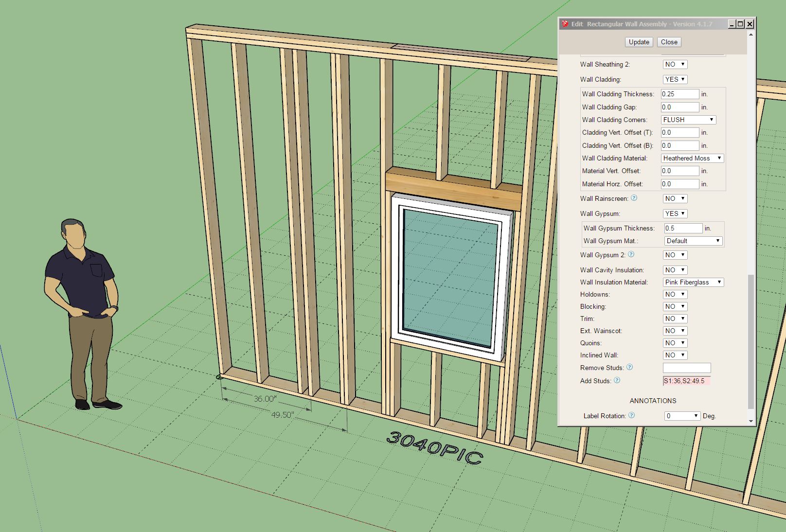Click the Add Studs input field

coord(686,381)
